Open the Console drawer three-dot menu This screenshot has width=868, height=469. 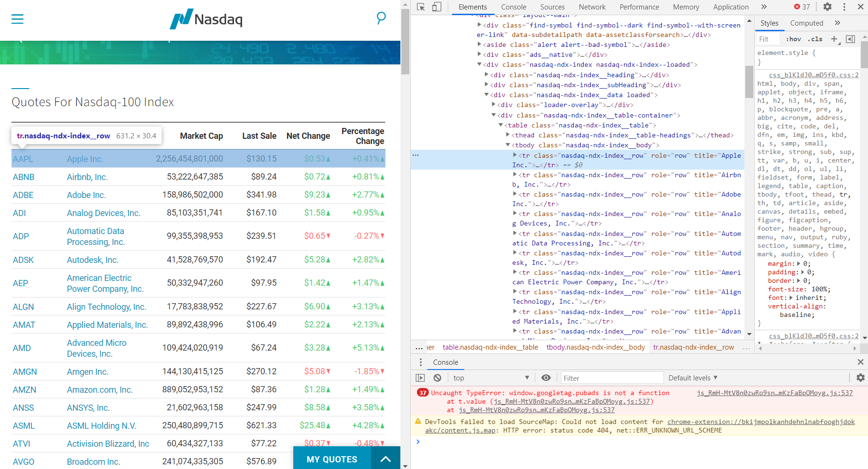[421, 362]
